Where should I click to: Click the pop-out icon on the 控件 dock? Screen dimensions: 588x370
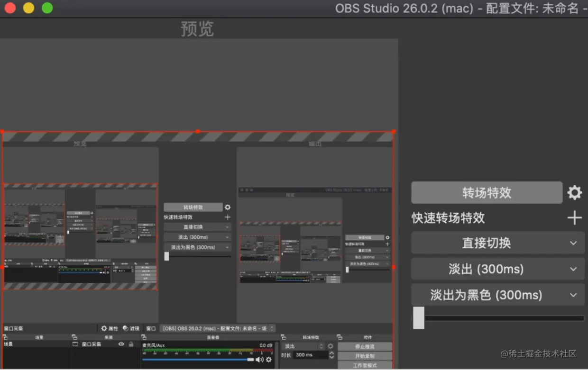coord(340,337)
